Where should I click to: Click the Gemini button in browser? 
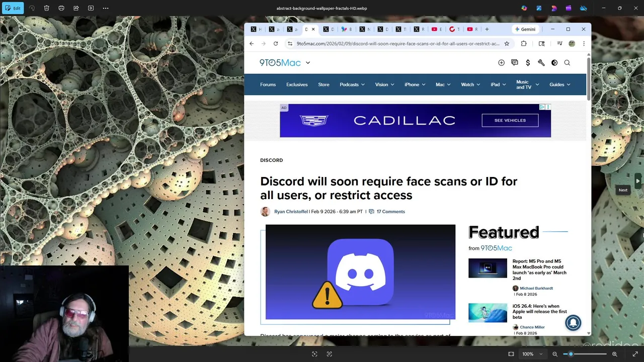click(x=525, y=29)
